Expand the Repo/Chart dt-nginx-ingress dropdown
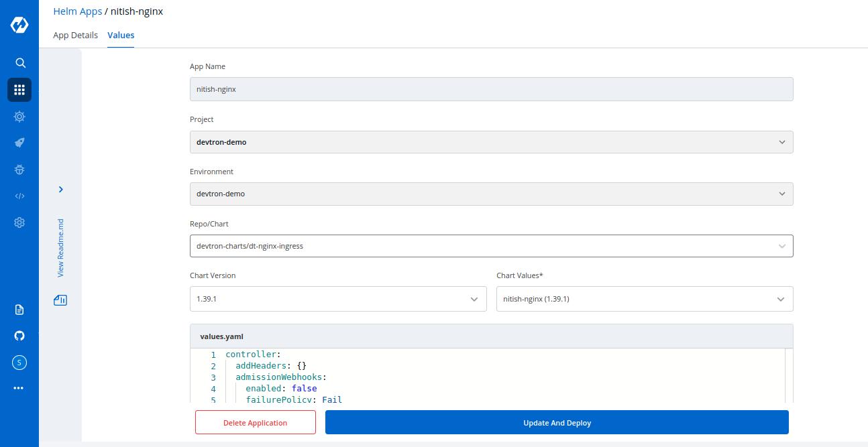868x447 pixels. 491,246
